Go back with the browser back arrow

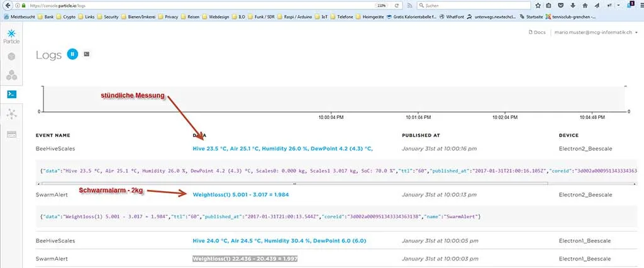[x=7, y=6]
